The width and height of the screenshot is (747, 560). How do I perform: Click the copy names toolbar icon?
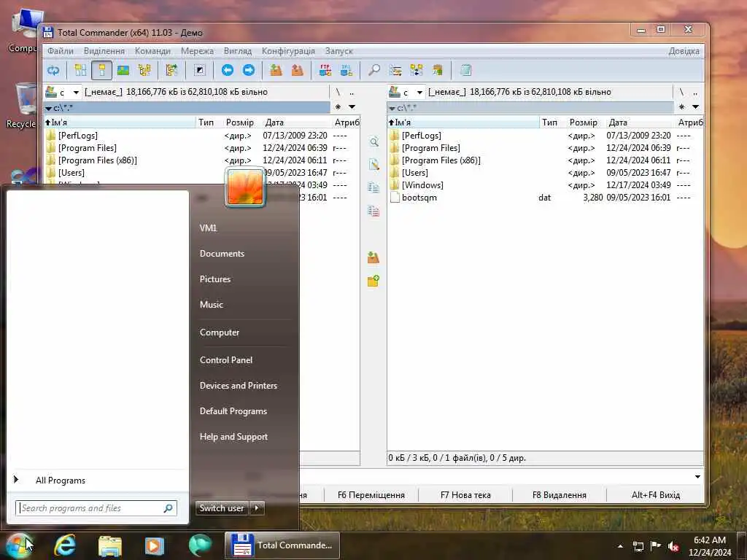(438, 71)
